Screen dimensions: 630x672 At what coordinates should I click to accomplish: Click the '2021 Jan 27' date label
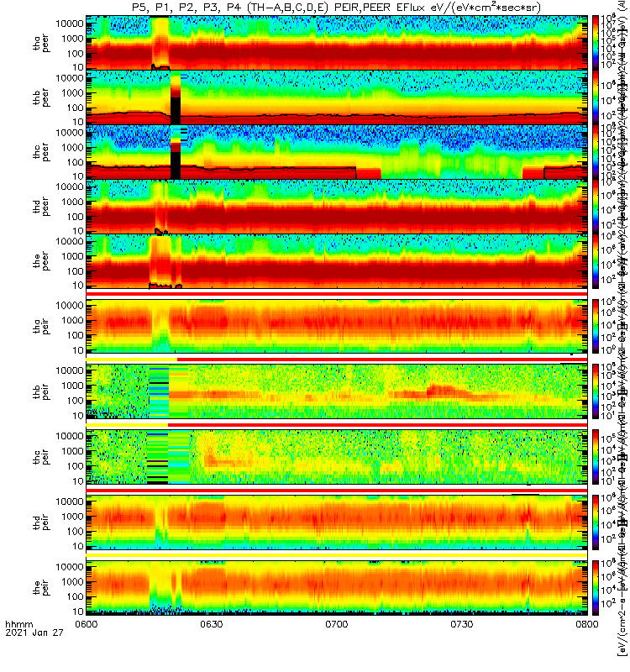tap(34, 633)
